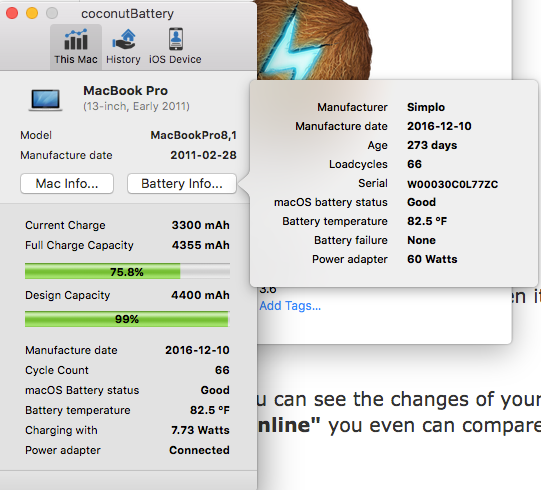The width and height of the screenshot is (541, 490).
Task: Switch to the iOS Device tab
Action: point(175,47)
